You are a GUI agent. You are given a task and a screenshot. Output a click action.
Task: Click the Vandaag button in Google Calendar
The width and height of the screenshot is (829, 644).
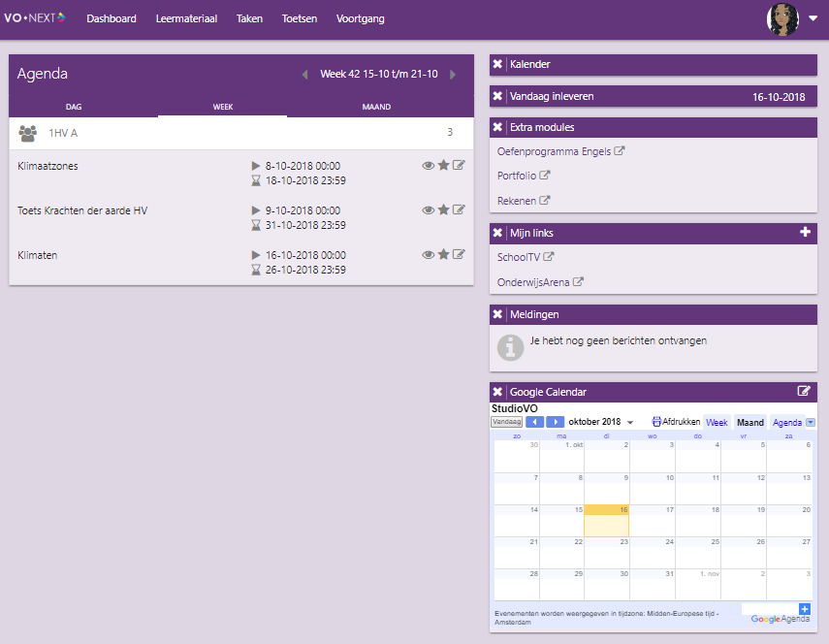tap(506, 422)
